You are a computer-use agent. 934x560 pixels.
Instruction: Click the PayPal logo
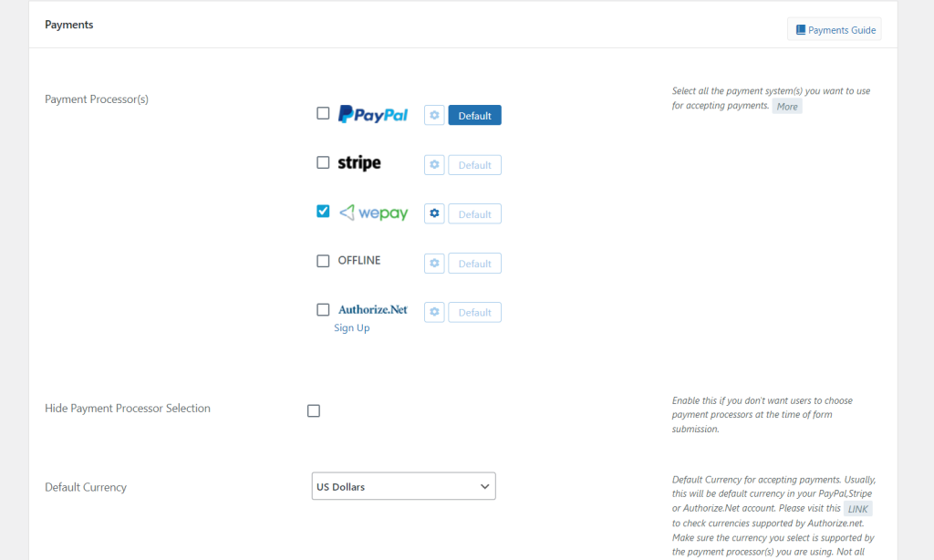(x=373, y=114)
